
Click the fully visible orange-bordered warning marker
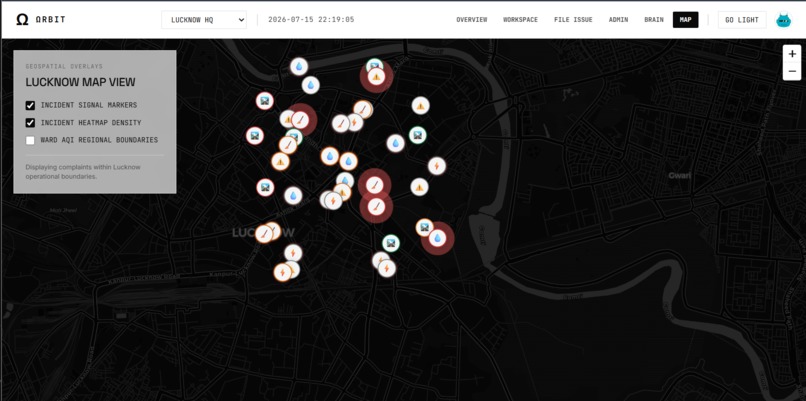[280, 161]
